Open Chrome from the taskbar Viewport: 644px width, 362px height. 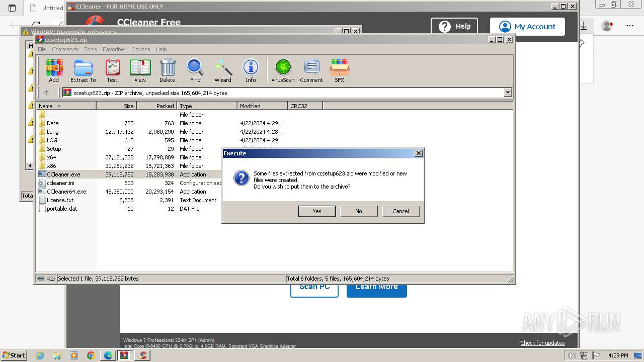(91, 355)
